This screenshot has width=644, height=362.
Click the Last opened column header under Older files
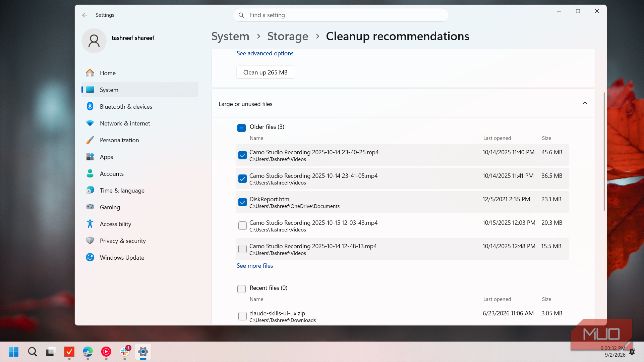coord(497,138)
